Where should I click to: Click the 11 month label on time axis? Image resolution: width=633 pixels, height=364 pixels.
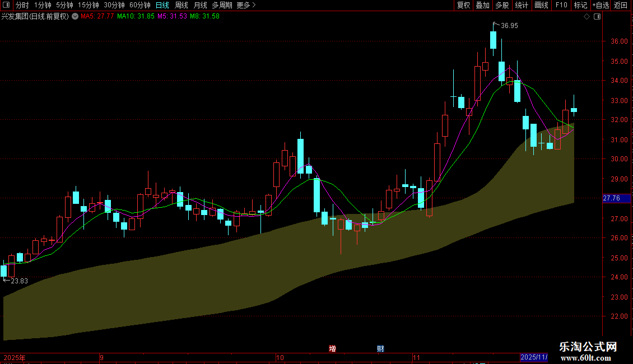point(416,357)
